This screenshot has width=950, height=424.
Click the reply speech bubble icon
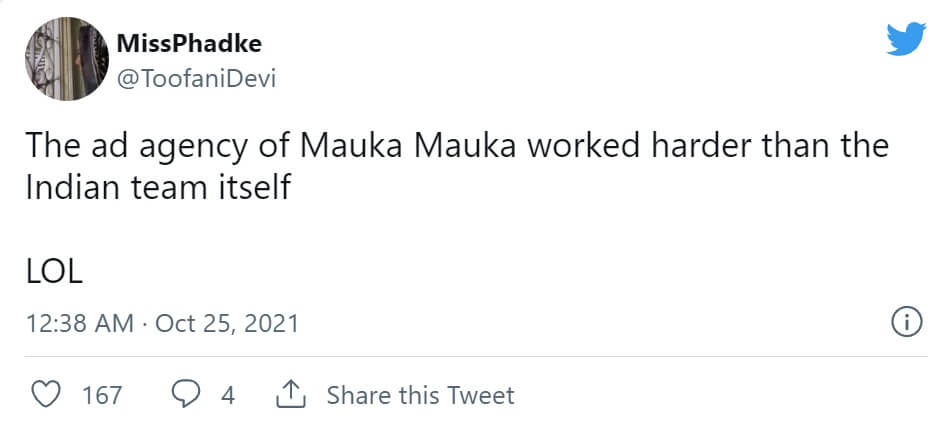(187, 395)
